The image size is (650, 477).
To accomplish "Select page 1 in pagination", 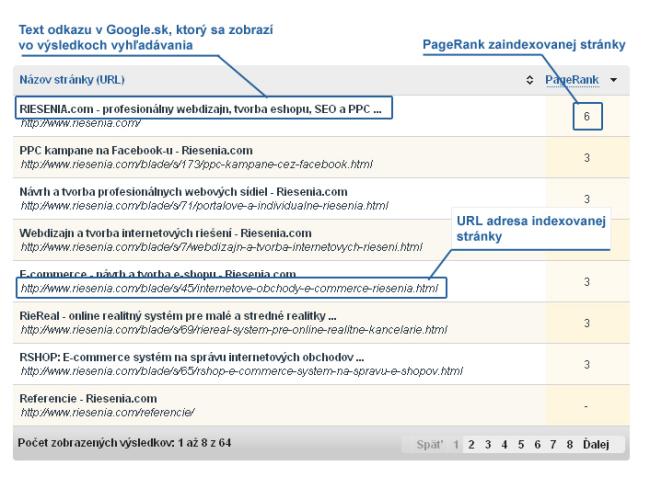I will point(456,445).
